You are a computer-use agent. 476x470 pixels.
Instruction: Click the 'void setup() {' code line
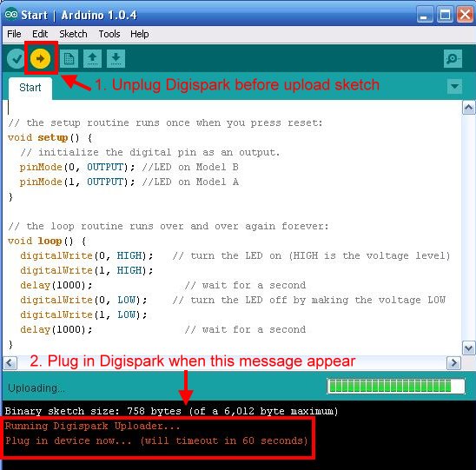(x=50, y=138)
